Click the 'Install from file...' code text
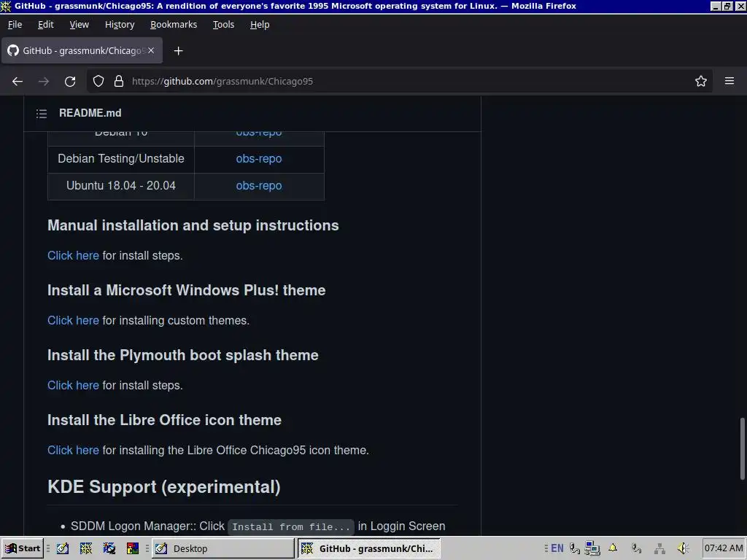The height and width of the screenshot is (560, 747). coord(291,526)
